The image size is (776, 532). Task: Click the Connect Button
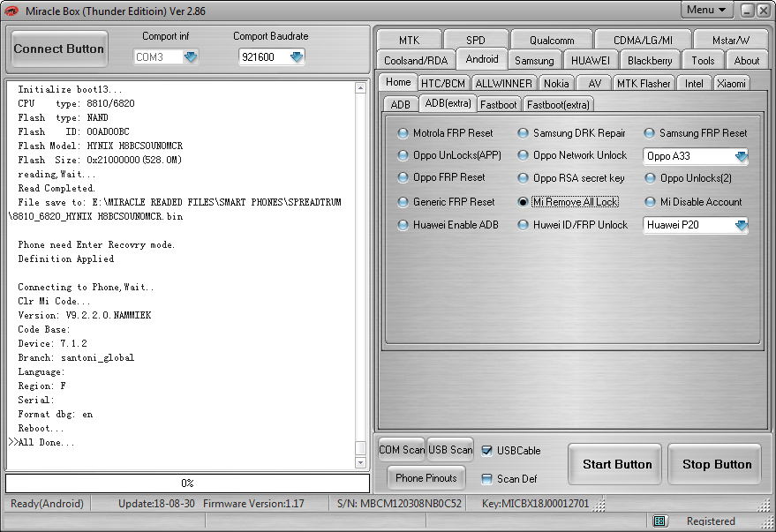coord(59,49)
